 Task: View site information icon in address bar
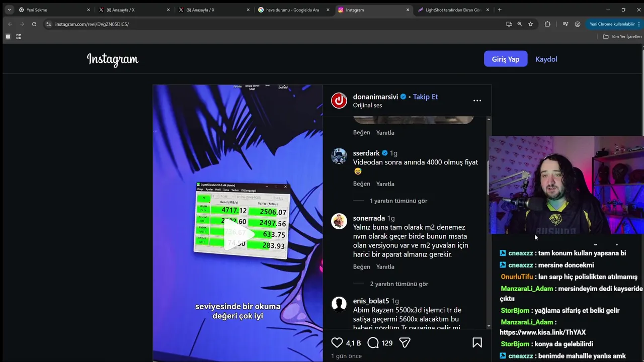[48, 24]
